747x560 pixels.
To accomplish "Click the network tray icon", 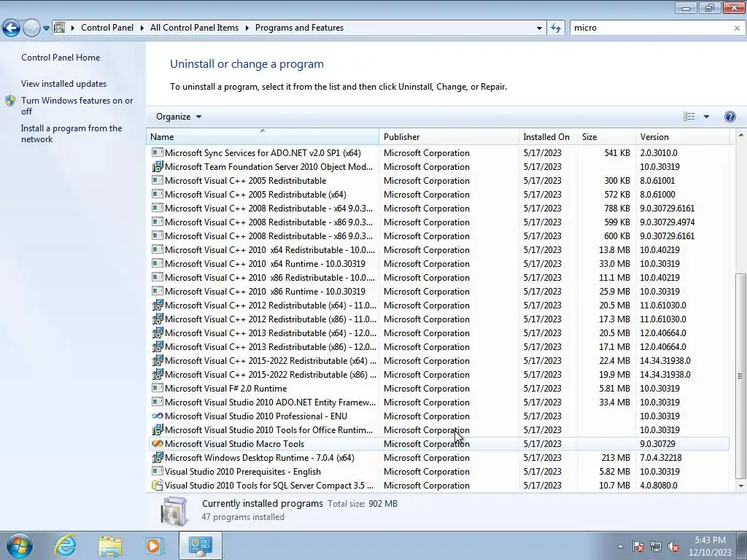I will coord(656,547).
